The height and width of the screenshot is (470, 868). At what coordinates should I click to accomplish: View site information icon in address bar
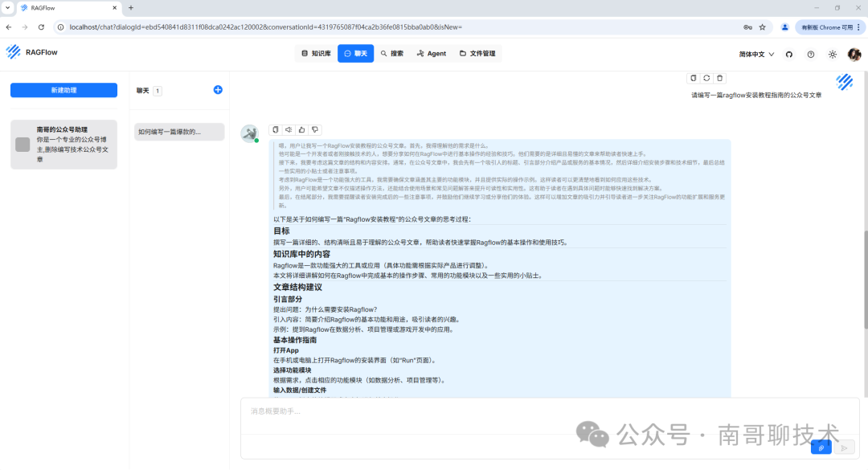click(x=61, y=27)
